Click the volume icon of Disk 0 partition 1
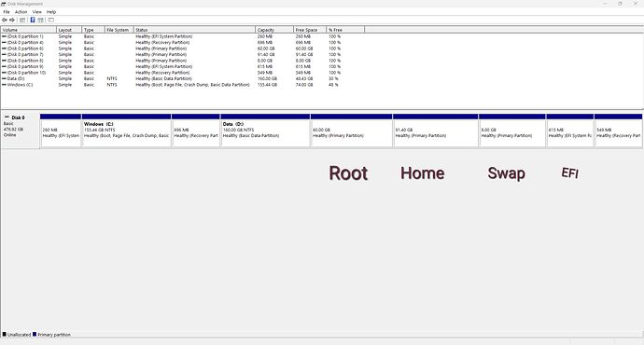This screenshot has height=345, width=644. pos(4,36)
